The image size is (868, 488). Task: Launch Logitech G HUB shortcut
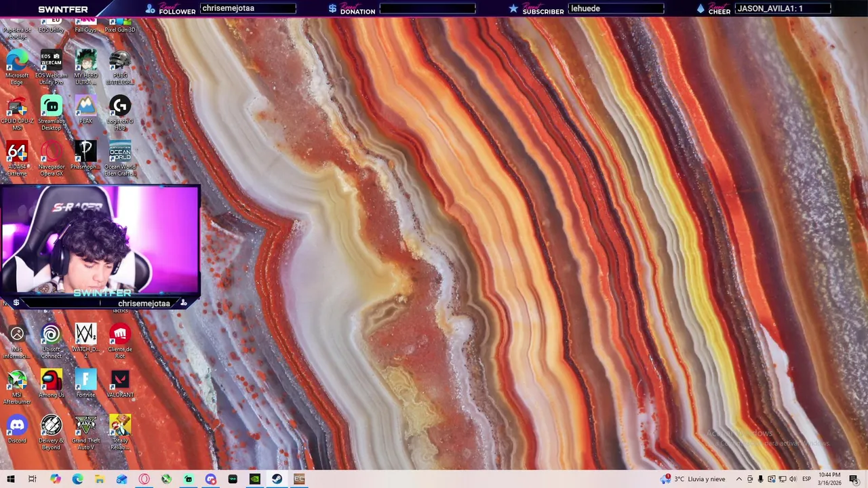pyautogui.click(x=120, y=113)
